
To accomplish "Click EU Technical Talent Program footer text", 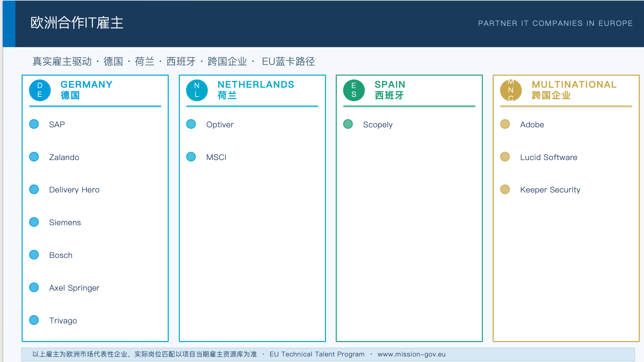I will pyautogui.click(x=317, y=354).
